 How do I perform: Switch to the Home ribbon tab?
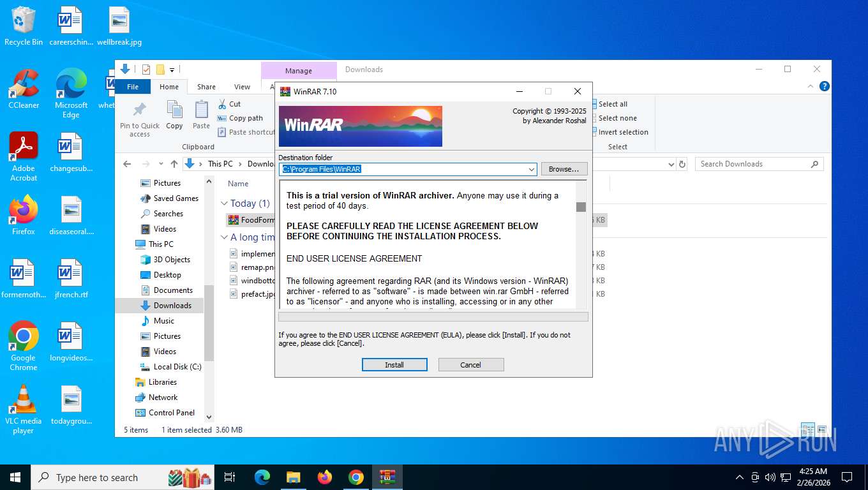[x=169, y=87]
